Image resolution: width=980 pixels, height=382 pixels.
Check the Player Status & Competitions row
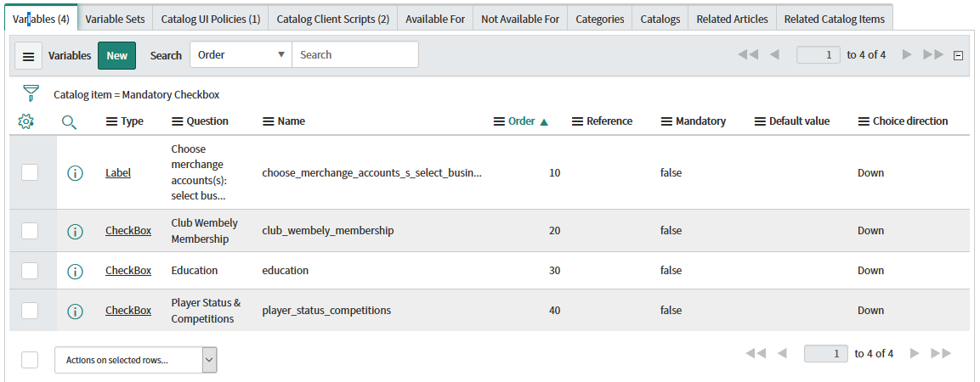coord(30,311)
